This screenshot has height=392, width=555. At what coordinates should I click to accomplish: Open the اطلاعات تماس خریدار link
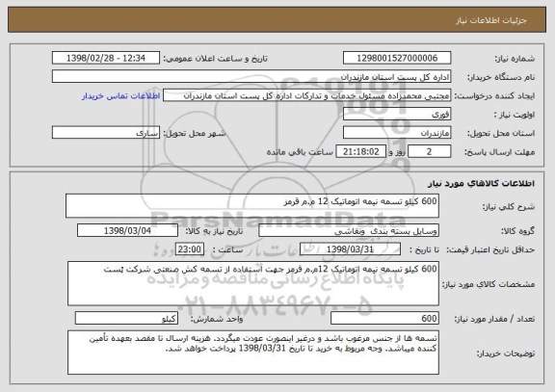pos(121,96)
